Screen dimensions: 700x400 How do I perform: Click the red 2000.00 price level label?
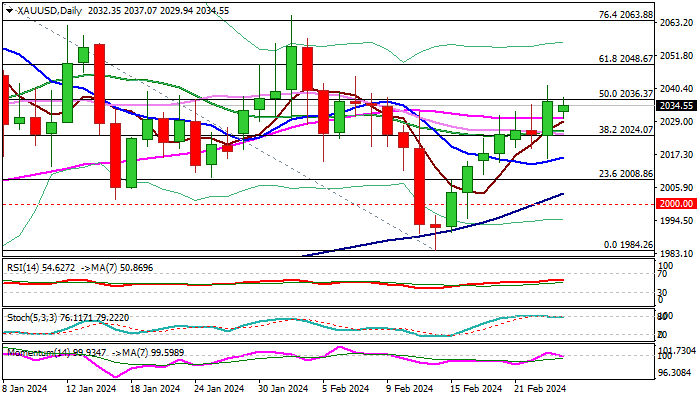[677, 203]
